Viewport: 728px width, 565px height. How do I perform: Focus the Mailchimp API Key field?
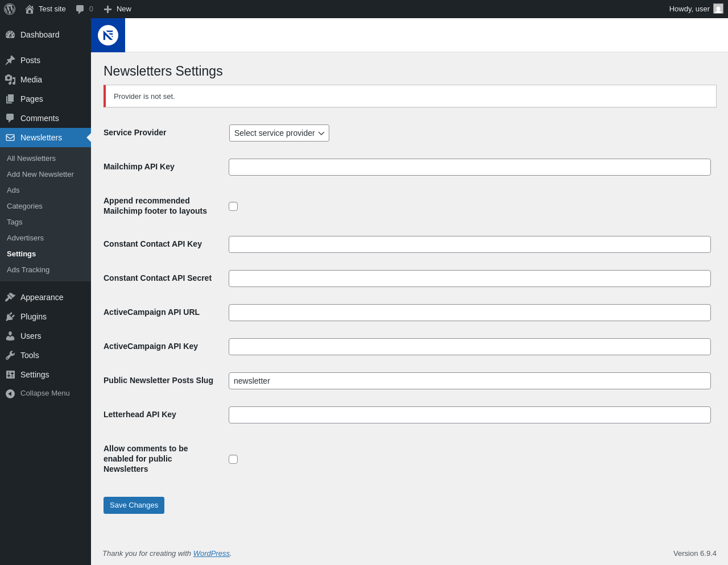coord(470,167)
